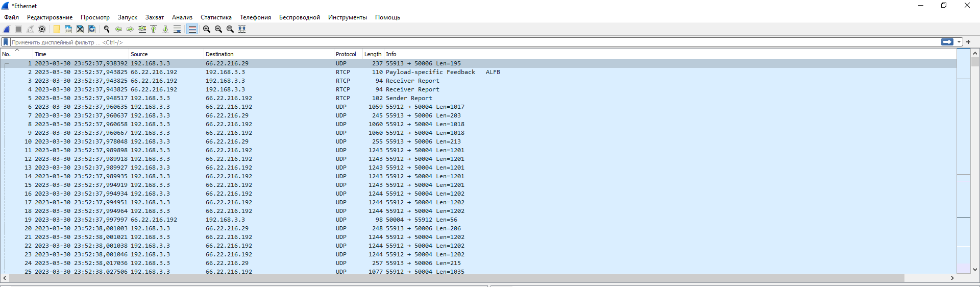Select packet 2 Payload-specific Feedback row
Viewport: 980px width, 287px height.
tap(478, 72)
